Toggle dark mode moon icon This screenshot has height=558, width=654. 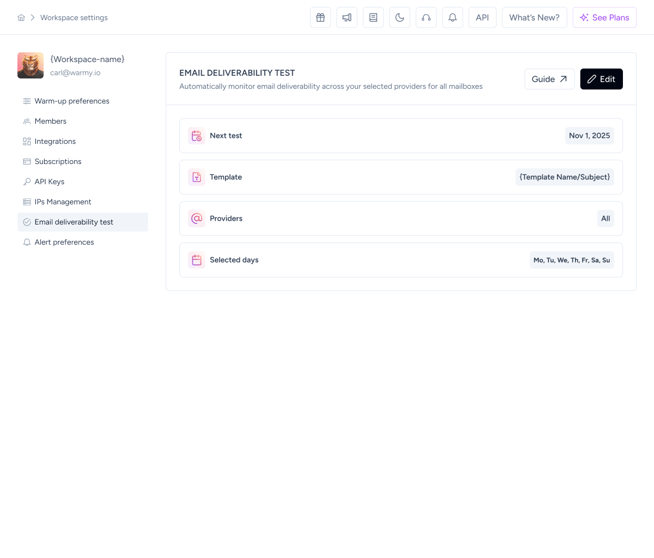400,18
